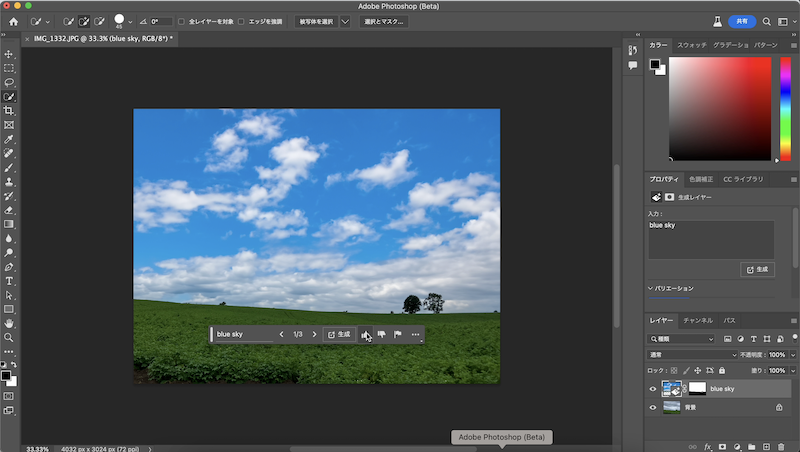Screen dimensions: 800x452
Task: Toggle layer filter on/off switch
Action: click(x=795, y=338)
